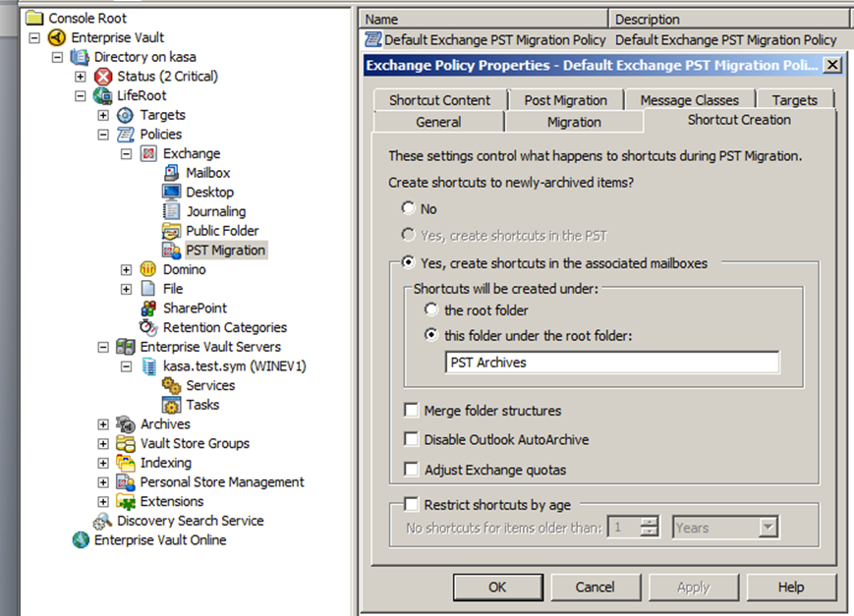
Task: Select Default Exchange PST Migration Policy row
Action: click(x=603, y=40)
